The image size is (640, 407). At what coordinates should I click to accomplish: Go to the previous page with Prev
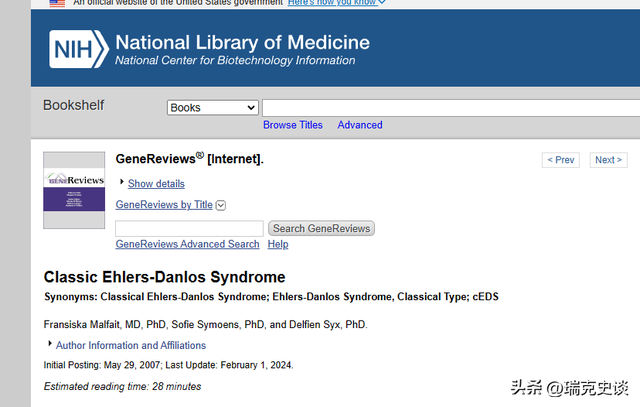[560, 160]
